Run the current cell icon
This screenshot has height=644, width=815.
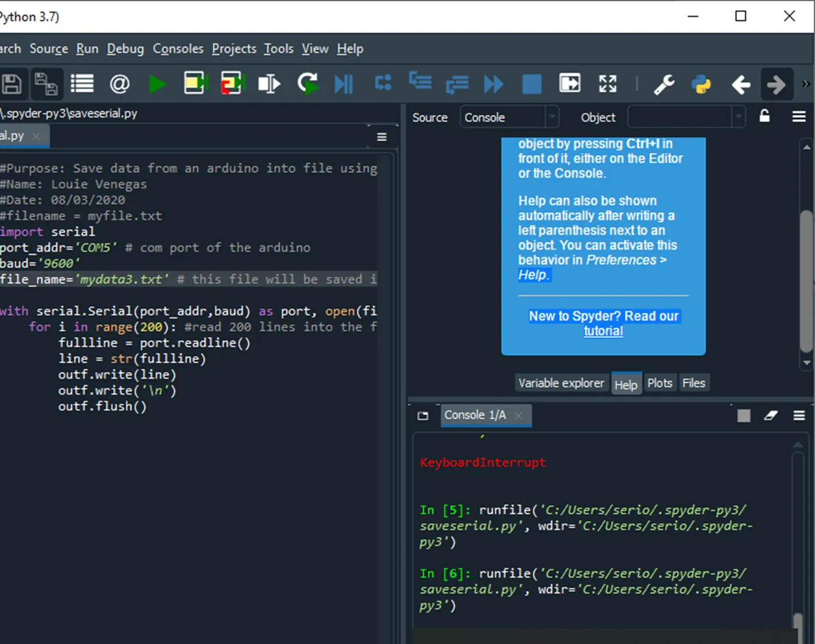click(196, 83)
